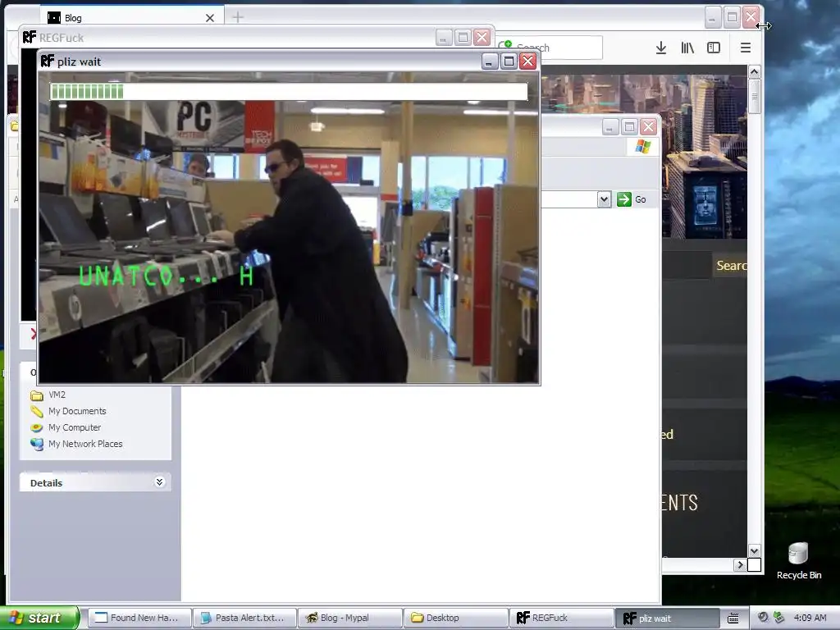The height and width of the screenshot is (630, 840).
Task: Close the Blog browser tab
Action: [210, 18]
